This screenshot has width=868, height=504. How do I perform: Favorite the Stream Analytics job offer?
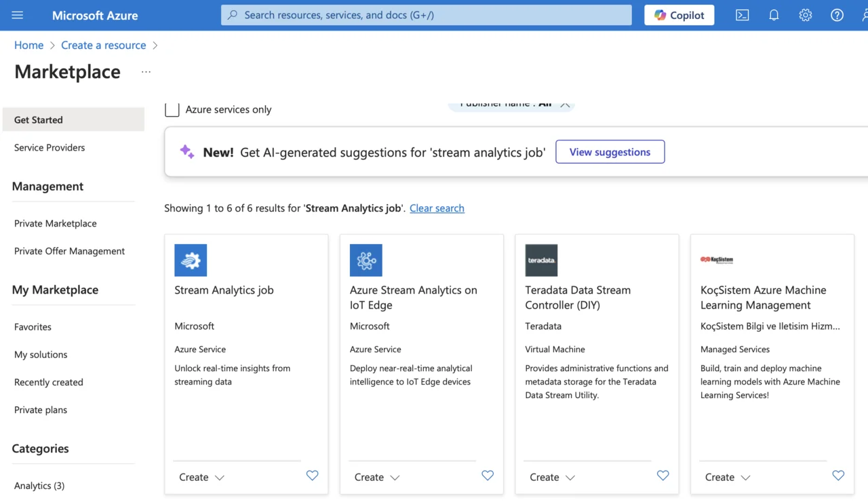(312, 476)
